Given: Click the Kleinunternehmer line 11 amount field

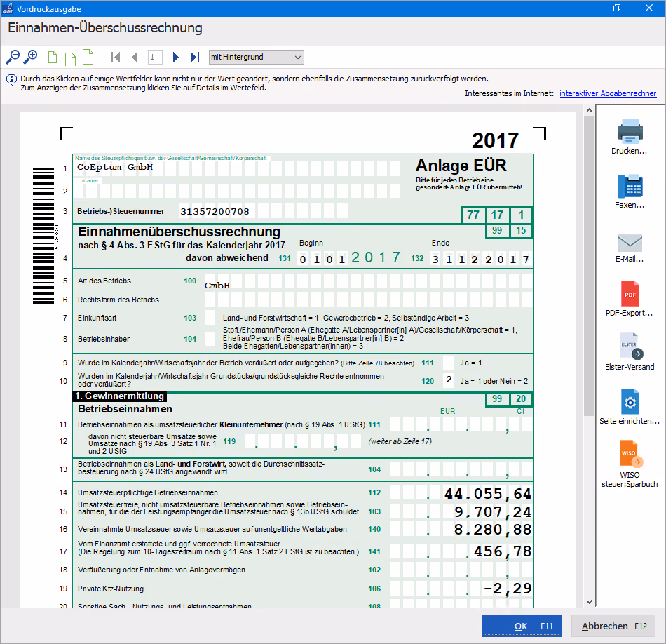Looking at the screenshot, I should pyautogui.click(x=461, y=424).
